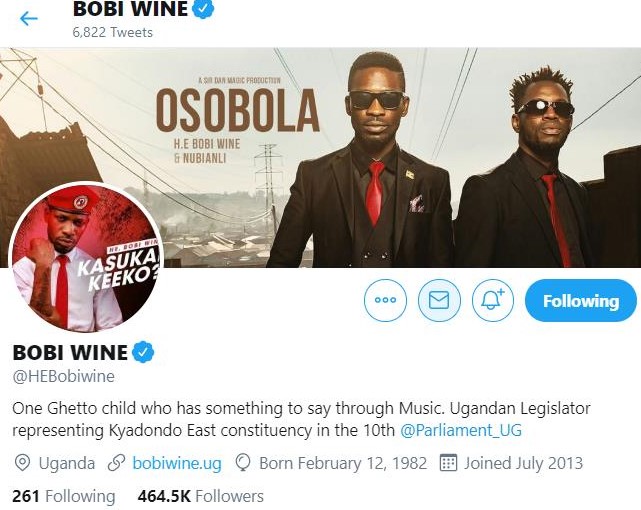
Task: Click the link chain icon beside the website
Action: [117, 464]
